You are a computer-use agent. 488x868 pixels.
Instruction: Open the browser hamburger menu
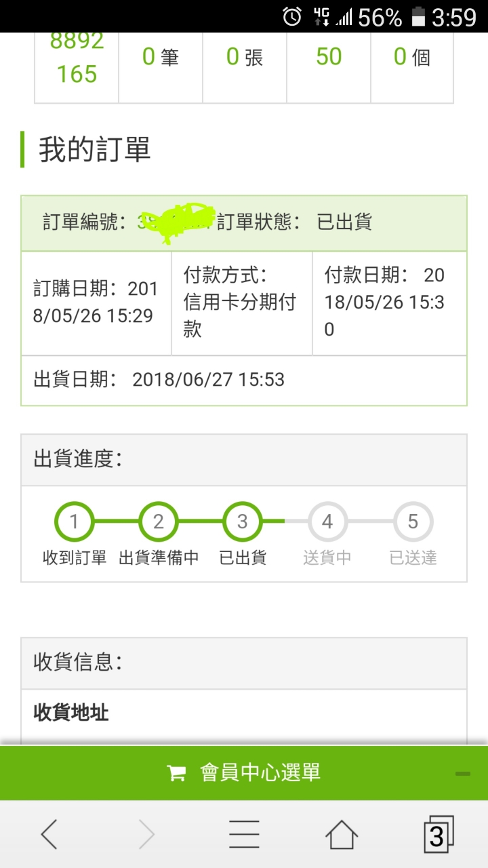pos(244,834)
